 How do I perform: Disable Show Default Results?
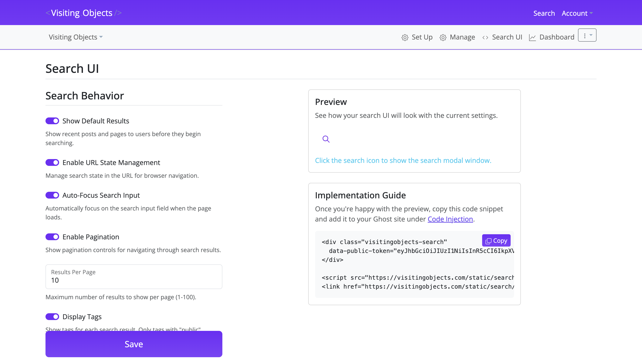52,121
